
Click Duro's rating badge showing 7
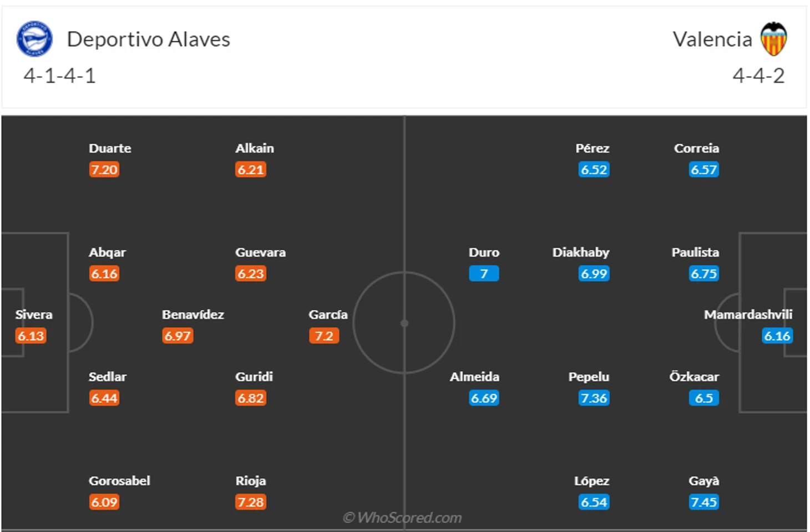click(484, 273)
